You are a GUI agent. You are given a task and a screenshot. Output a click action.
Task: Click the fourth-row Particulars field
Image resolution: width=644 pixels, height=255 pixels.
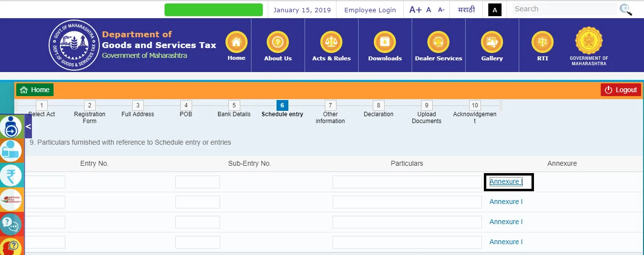[x=407, y=242]
